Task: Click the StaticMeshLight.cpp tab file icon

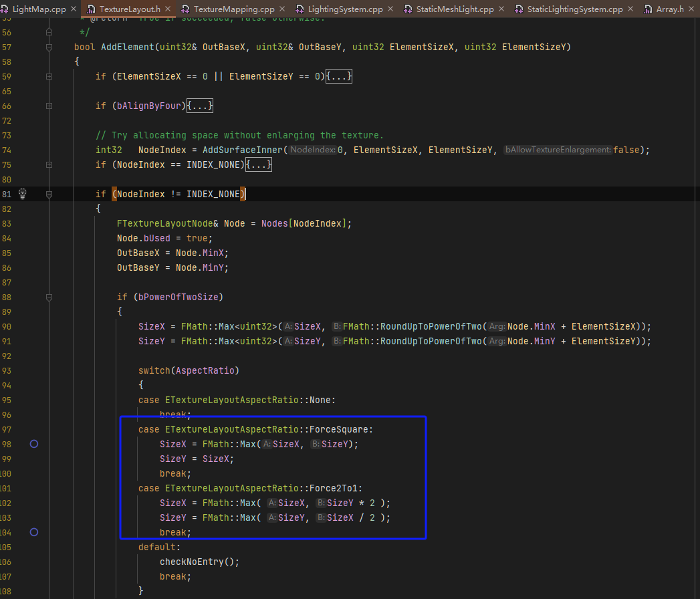Action: 408,9
